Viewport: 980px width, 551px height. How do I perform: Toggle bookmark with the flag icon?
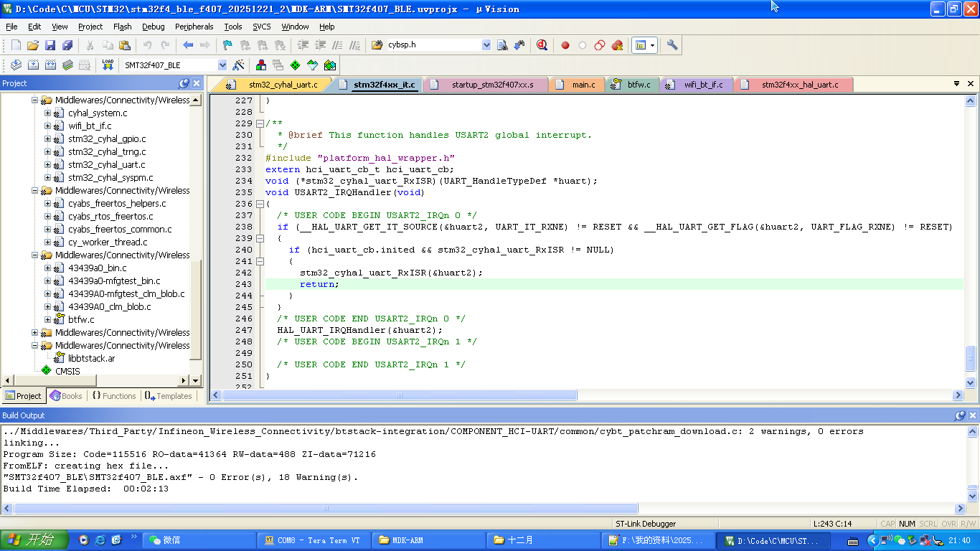[227, 45]
